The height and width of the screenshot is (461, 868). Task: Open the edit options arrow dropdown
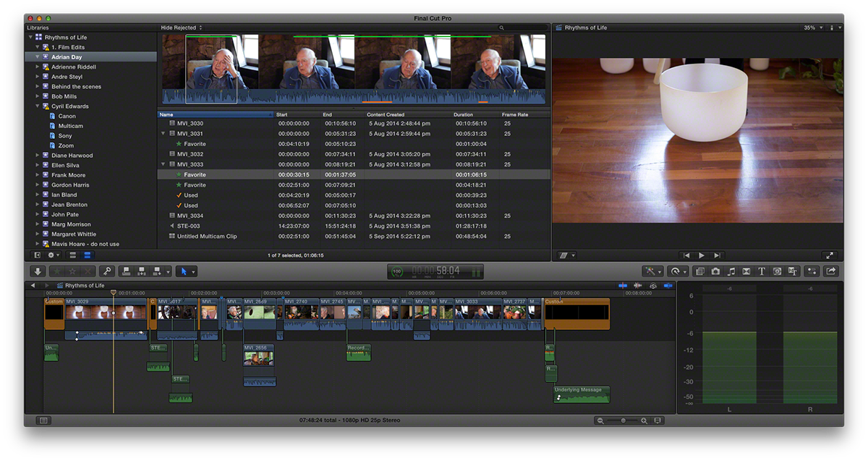tap(169, 271)
